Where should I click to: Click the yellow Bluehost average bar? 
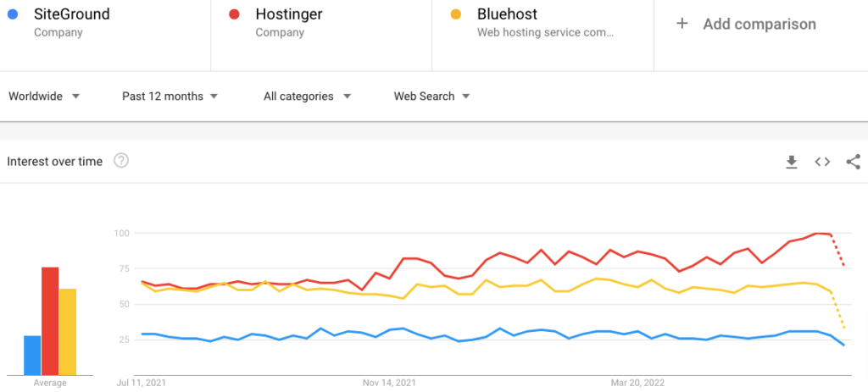coord(68,332)
